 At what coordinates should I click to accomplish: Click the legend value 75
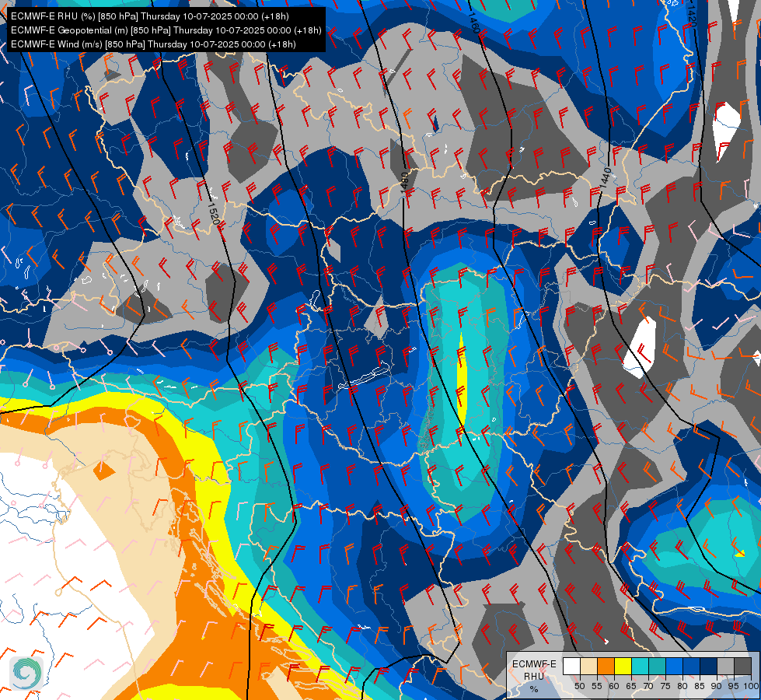(665, 686)
